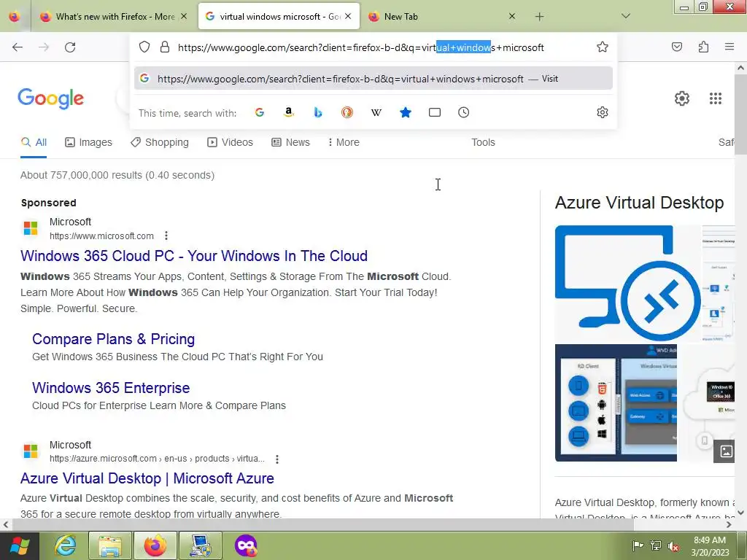Open Google quick settings gear
The height and width of the screenshot is (560, 747).
pos(682,98)
